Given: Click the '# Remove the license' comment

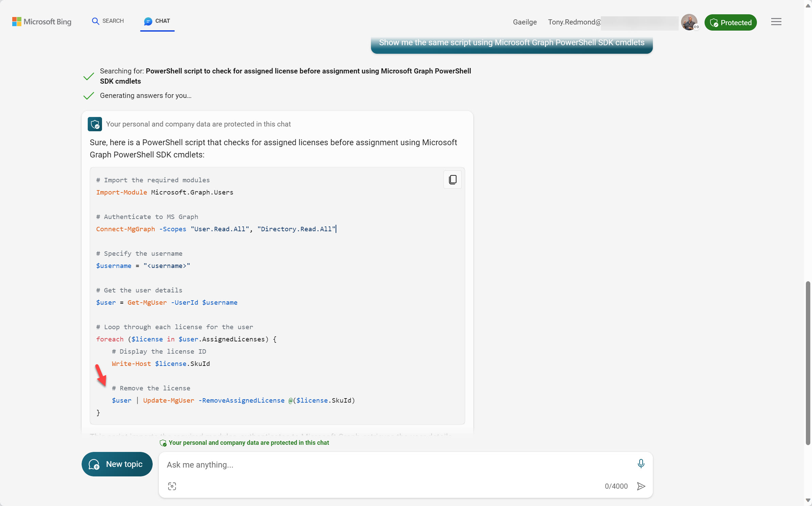Looking at the screenshot, I should point(151,388).
